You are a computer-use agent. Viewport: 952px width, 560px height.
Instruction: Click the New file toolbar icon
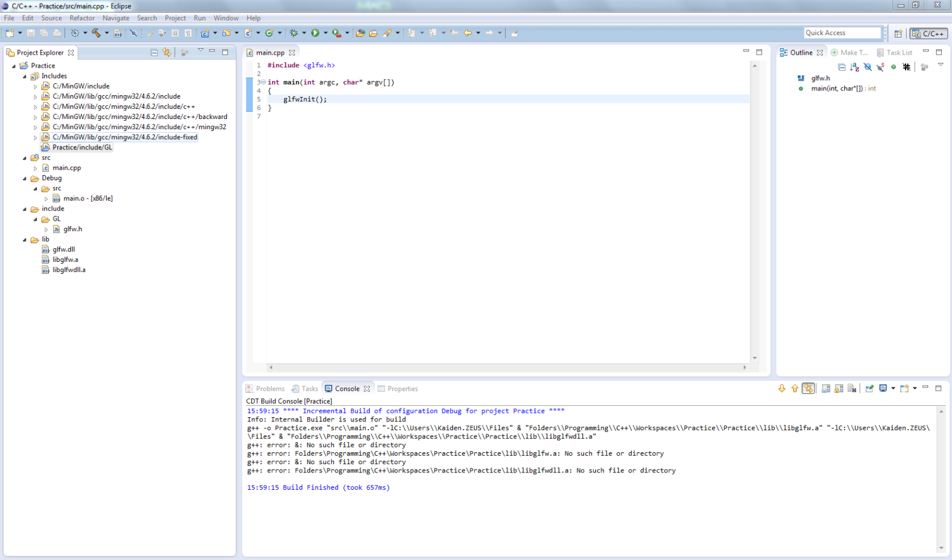[x=10, y=33]
